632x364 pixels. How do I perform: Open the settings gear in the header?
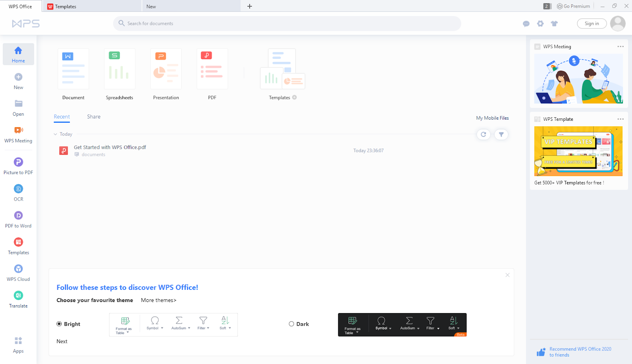pos(540,24)
